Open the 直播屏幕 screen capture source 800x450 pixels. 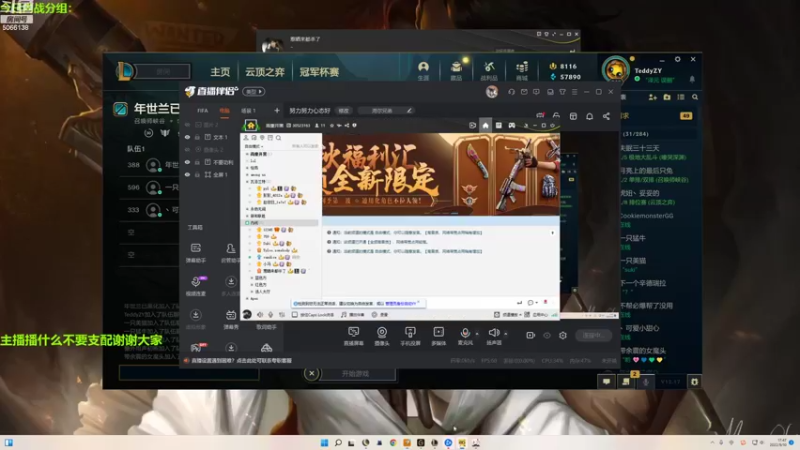353,336
